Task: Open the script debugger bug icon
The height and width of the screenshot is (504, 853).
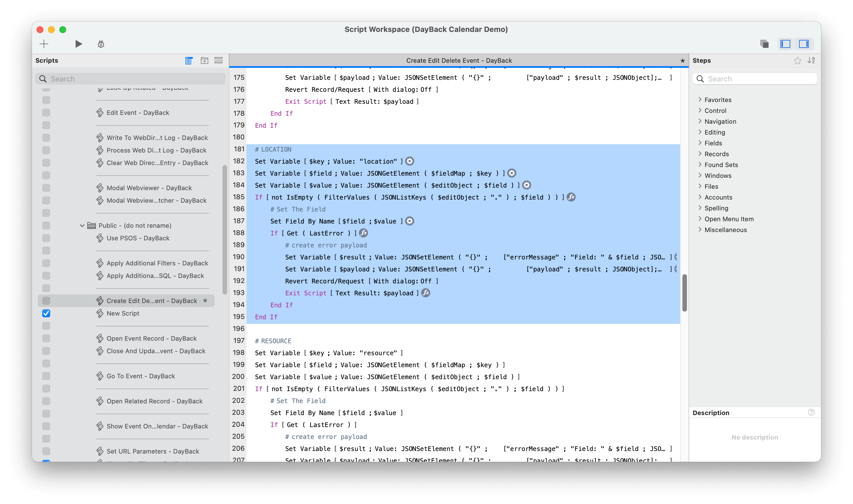Action: [x=101, y=44]
